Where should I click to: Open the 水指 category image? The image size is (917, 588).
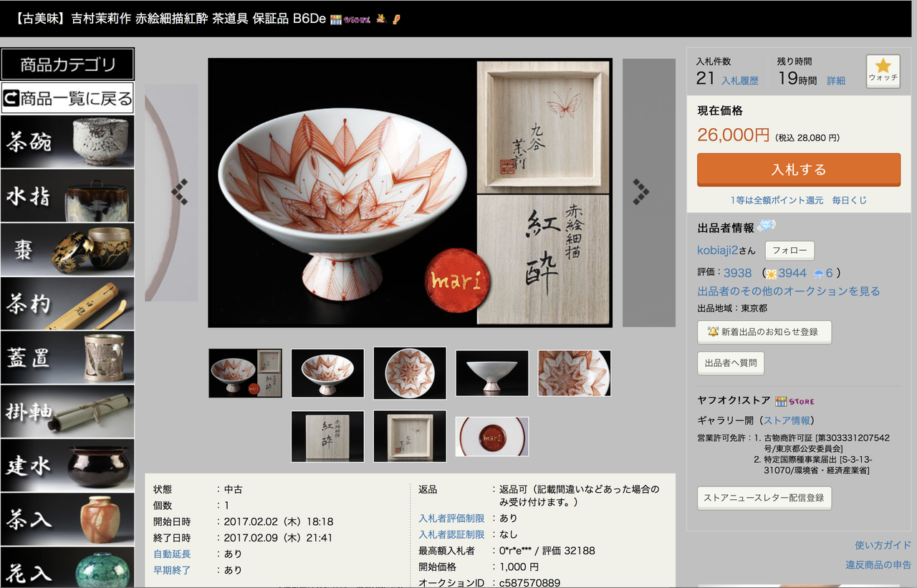coord(67,196)
